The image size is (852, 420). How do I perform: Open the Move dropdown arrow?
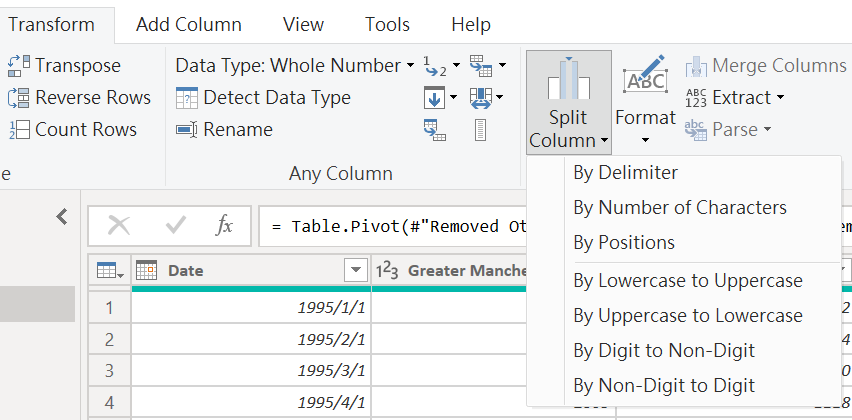point(499,98)
